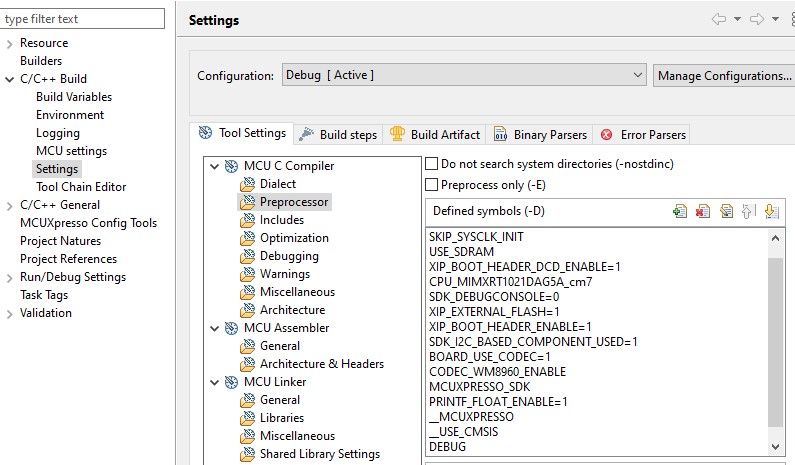Select MCU settings in the sidebar
The height and width of the screenshot is (465, 795).
pyautogui.click(x=71, y=151)
